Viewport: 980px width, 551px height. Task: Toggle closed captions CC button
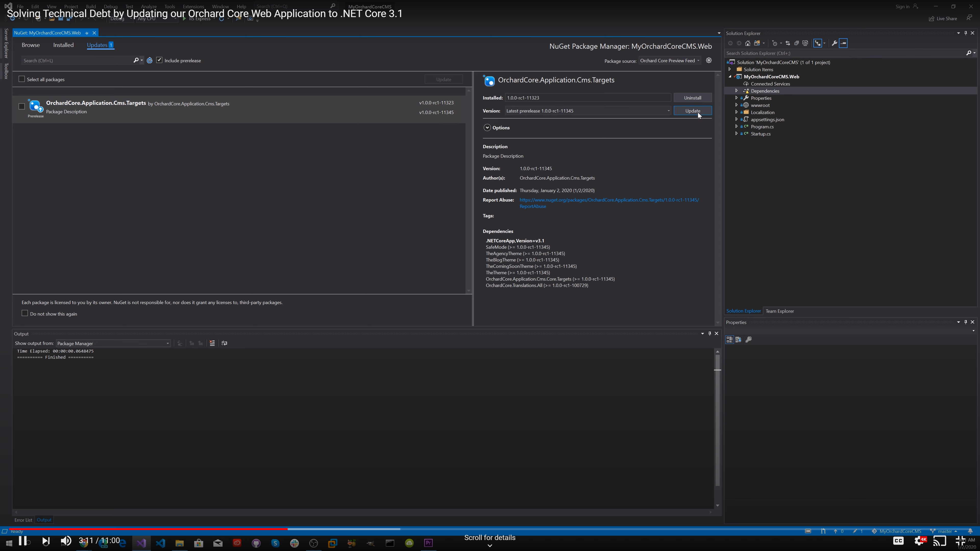(898, 540)
